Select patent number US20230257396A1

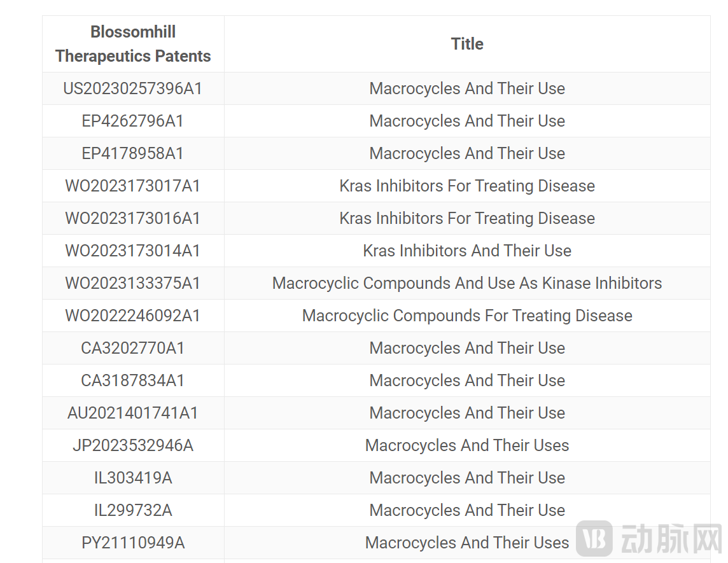click(x=133, y=88)
